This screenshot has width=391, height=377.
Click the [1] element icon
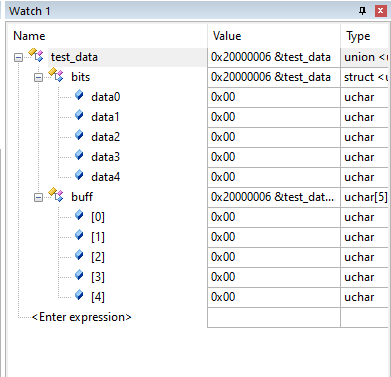pos(79,235)
